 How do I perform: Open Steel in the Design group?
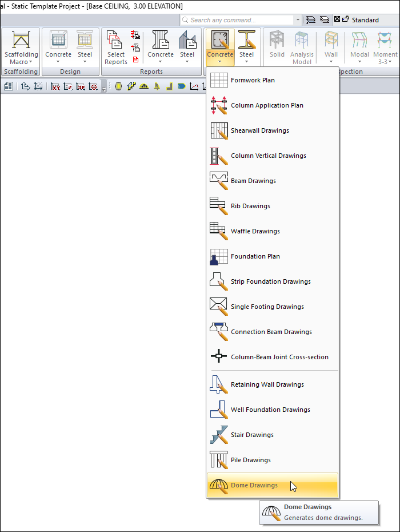[85, 47]
